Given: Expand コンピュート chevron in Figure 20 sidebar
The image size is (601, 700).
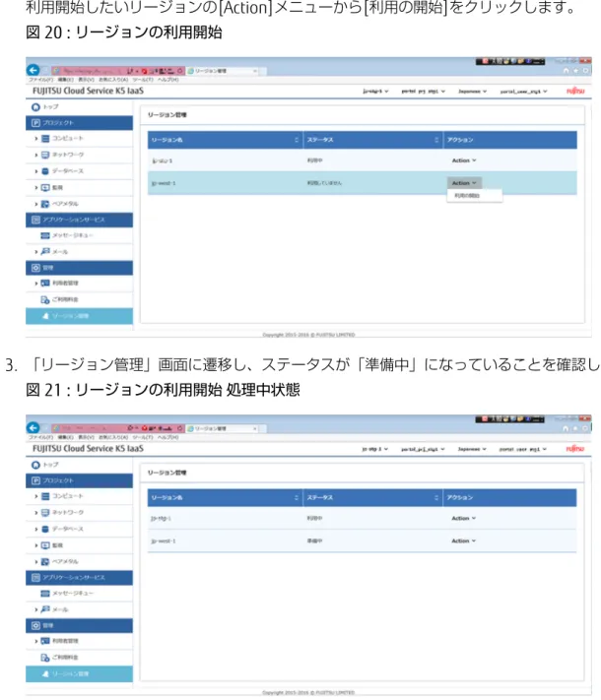Looking at the screenshot, I should click(36, 139).
